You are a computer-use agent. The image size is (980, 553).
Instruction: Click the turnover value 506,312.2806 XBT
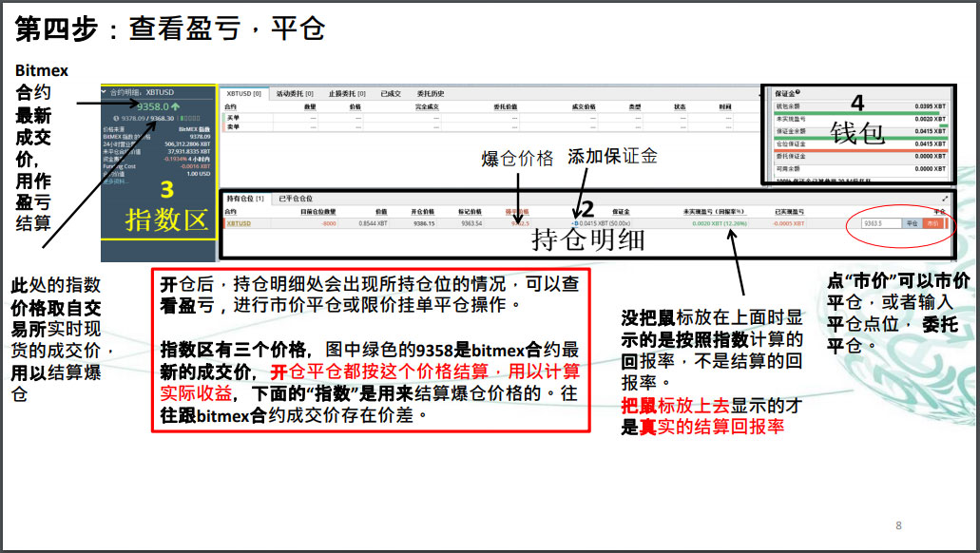click(187, 143)
